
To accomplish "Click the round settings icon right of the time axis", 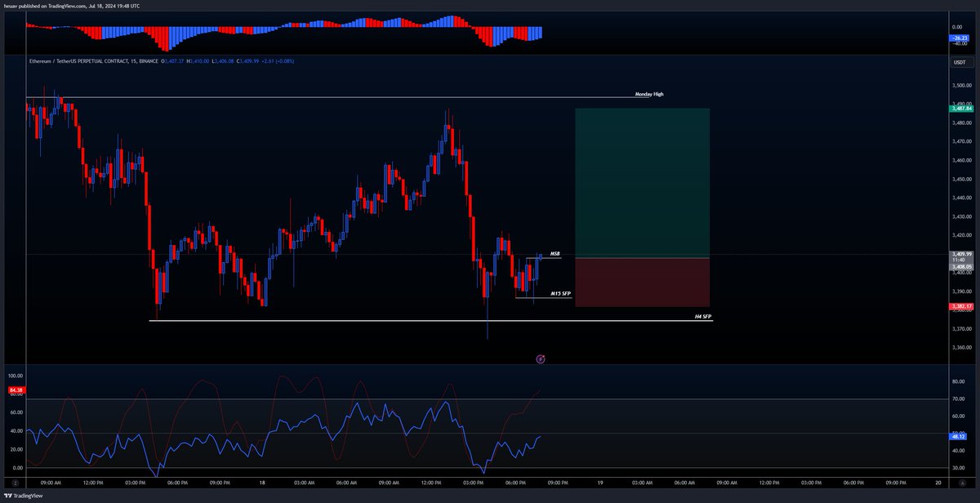I will pyautogui.click(x=961, y=483).
